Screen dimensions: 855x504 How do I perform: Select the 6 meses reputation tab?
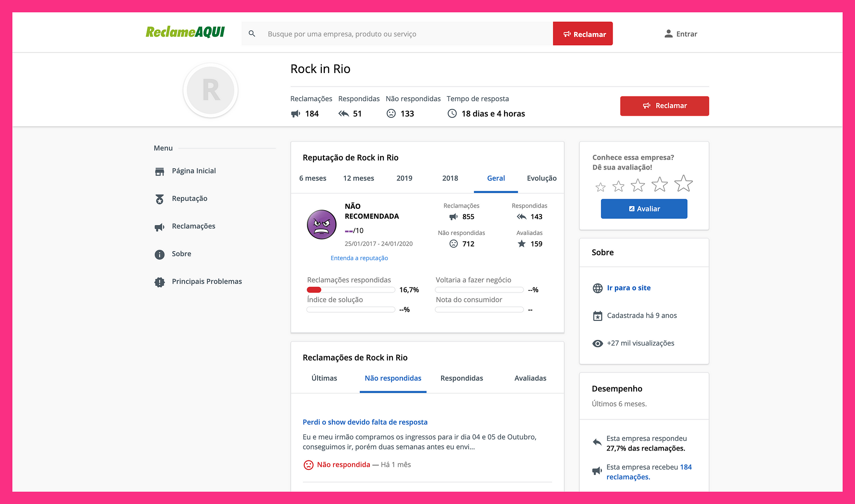[x=313, y=179]
